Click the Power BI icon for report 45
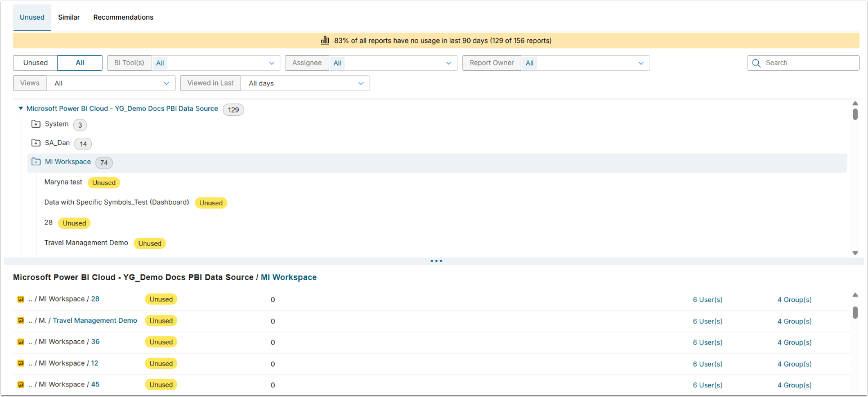The width and height of the screenshot is (868, 397). (21, 385)
